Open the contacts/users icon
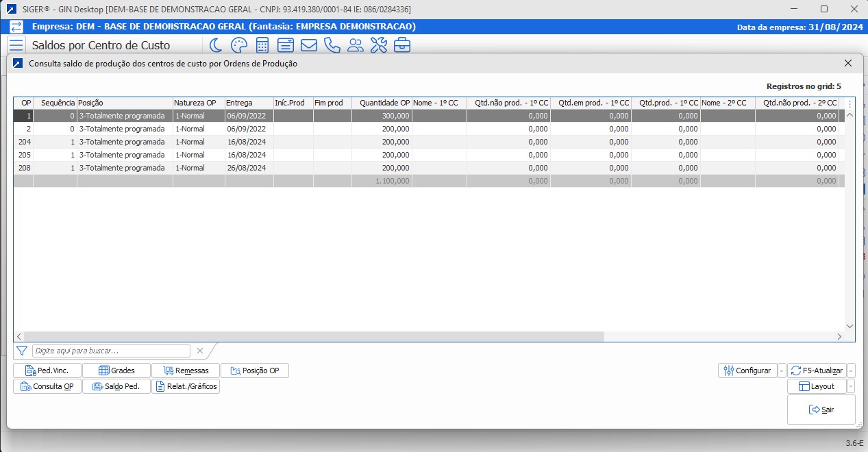The width and height of the screenshot is (868, 452). click(x=356, y=45)
